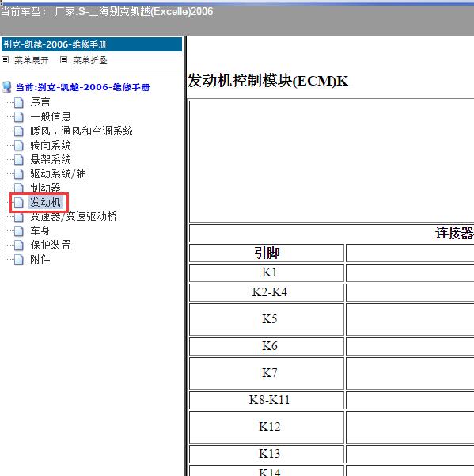Screen dimensions: 474x476
Task: Click the K7 pin cell
Action: coord(267,373)
